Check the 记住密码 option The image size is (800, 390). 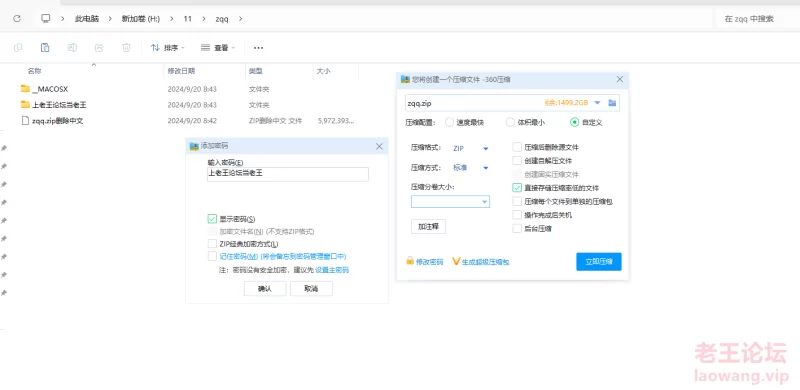pos(212,256)
